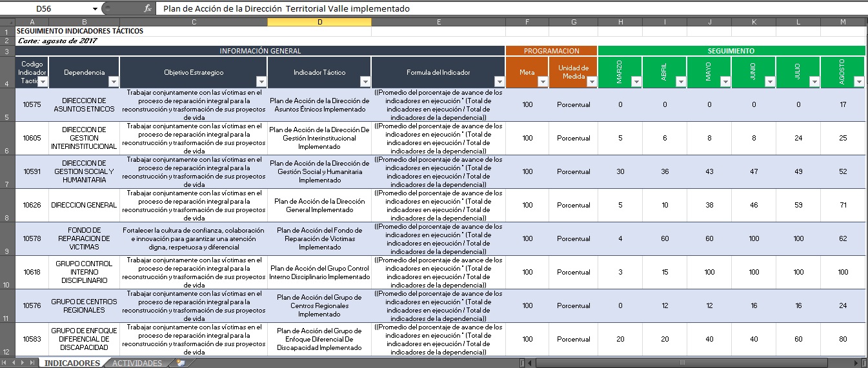The width and height of the screenshot is (868, 368).
Task: Select row 5 header
Action: click(x=7, y=104)
